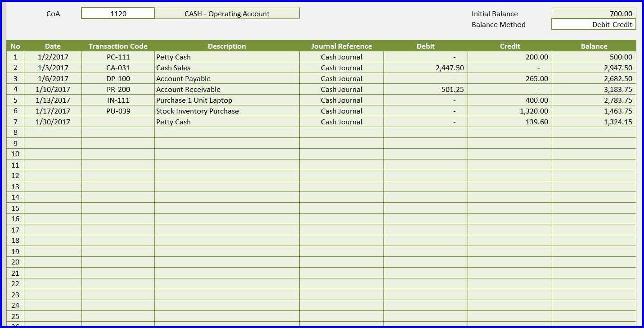The width and height of the screenshot is (644, 328).
Task: Select balance value 3,183.75
Action: point(594,89)
